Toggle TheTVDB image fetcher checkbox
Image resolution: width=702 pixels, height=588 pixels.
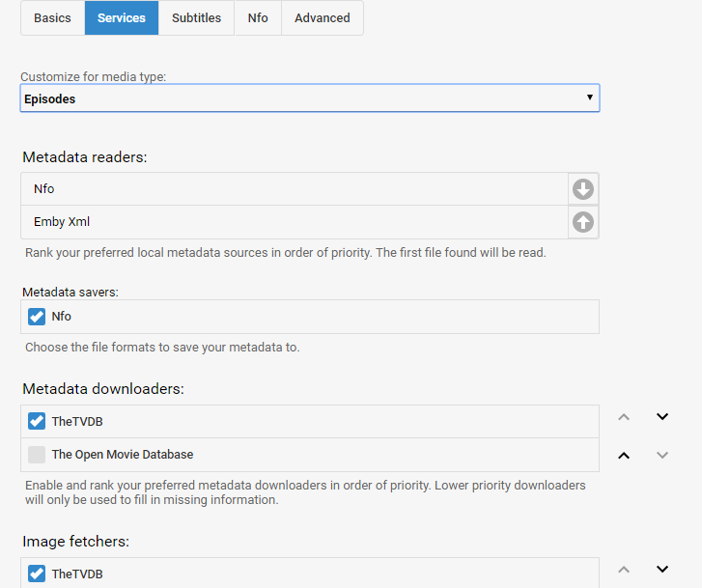(x=37, y=574)
